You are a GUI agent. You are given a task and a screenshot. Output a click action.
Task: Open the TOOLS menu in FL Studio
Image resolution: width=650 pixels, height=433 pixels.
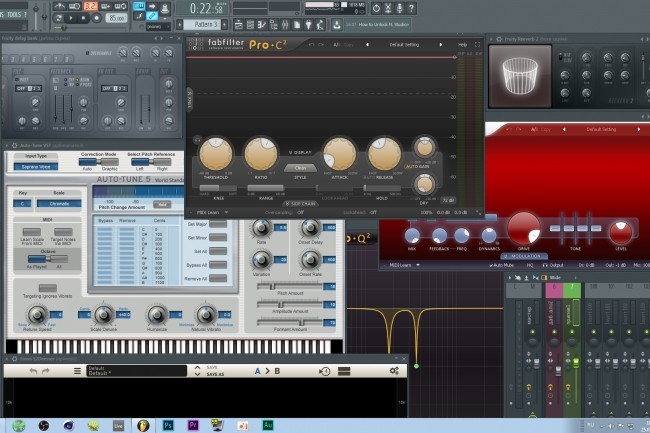point(14,15)
